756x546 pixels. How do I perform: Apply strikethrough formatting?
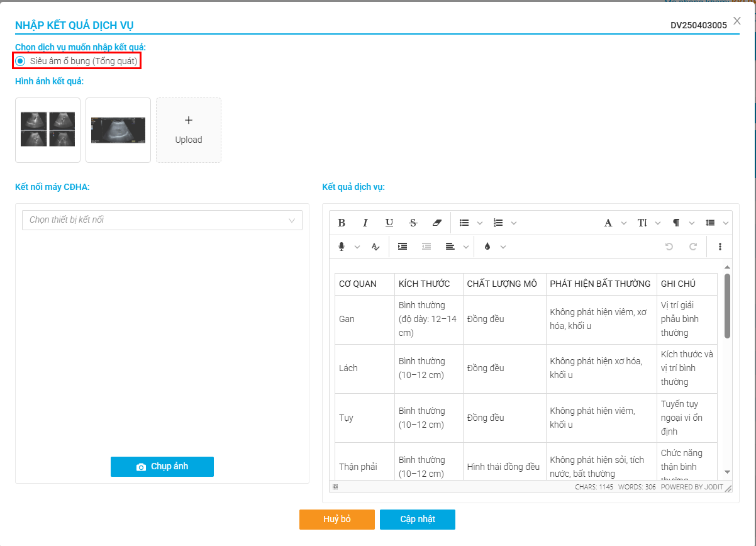413,223
